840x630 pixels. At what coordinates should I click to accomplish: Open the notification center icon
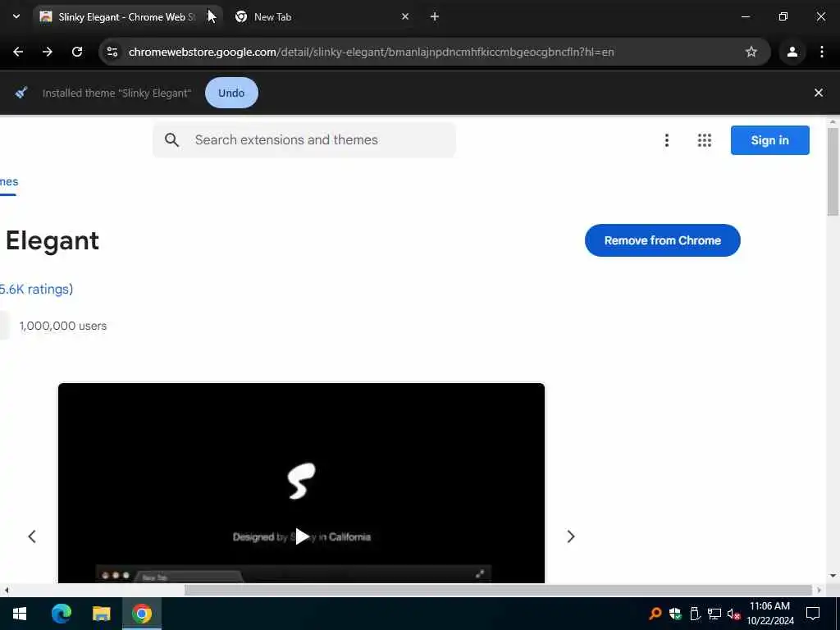point(813,614)
